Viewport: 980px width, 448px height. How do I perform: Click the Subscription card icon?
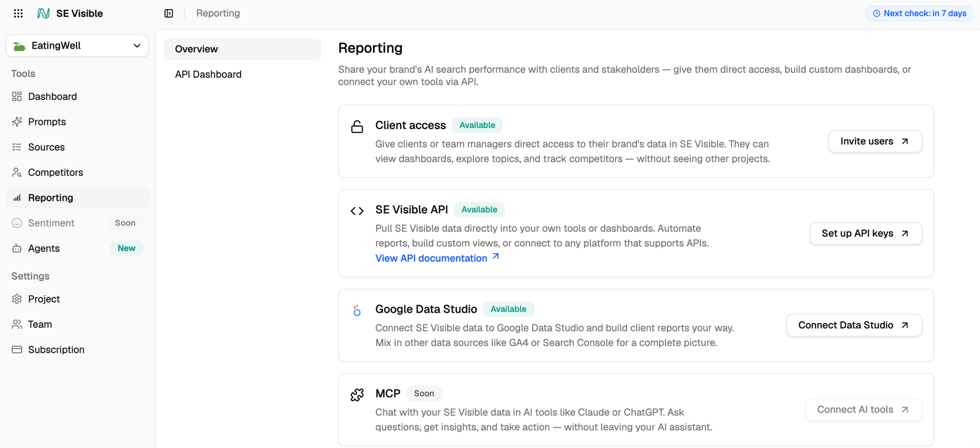coord(17,350)
